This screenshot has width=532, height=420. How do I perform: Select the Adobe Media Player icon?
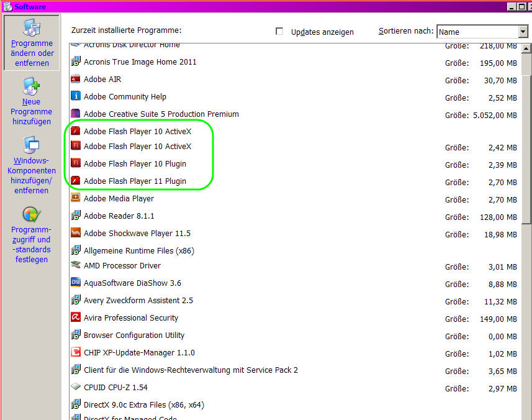[76, 198]
